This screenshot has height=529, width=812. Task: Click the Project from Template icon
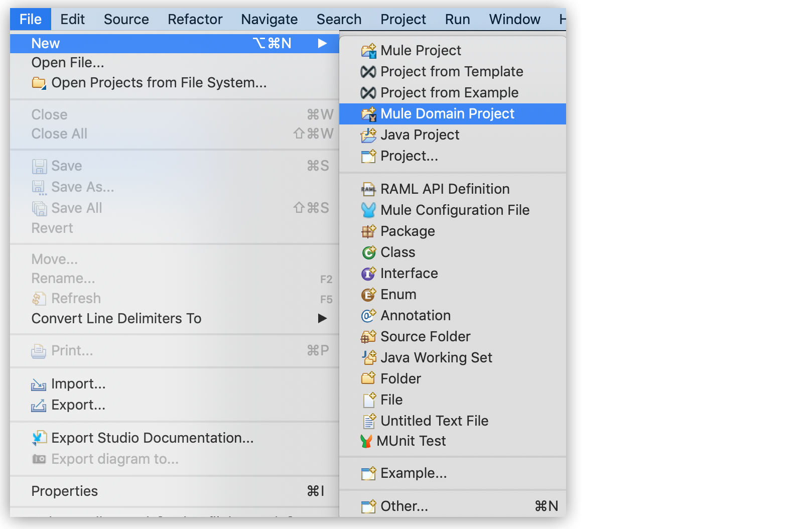point(369,71)
